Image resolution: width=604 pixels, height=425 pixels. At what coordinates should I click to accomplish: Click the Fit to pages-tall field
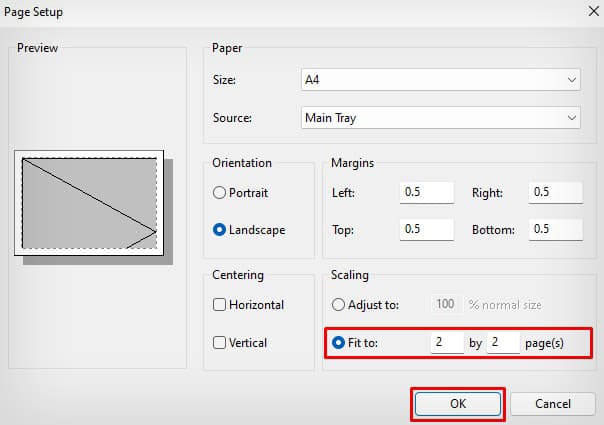point(503,343)
